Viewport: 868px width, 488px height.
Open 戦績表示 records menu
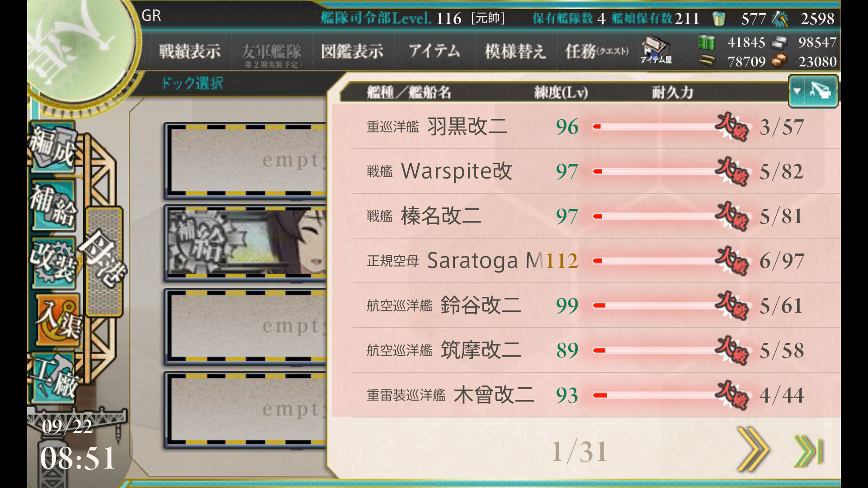click(190, 52)
